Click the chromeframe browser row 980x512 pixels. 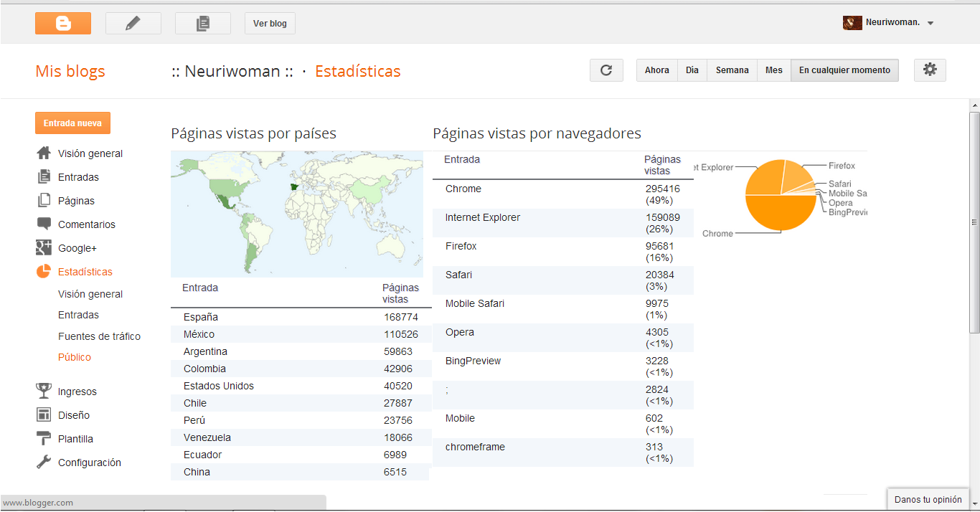pos(563,452)
